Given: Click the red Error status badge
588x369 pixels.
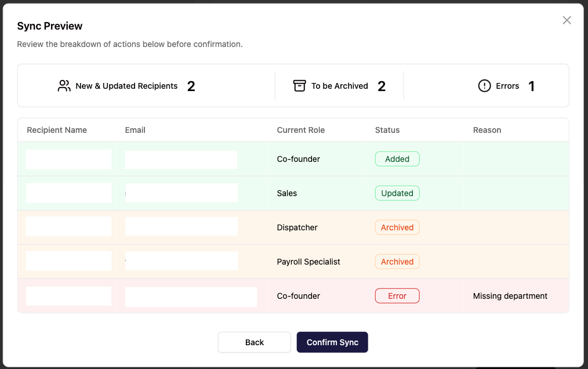Looking at the screenshot, I should click(x=397, y=296).
